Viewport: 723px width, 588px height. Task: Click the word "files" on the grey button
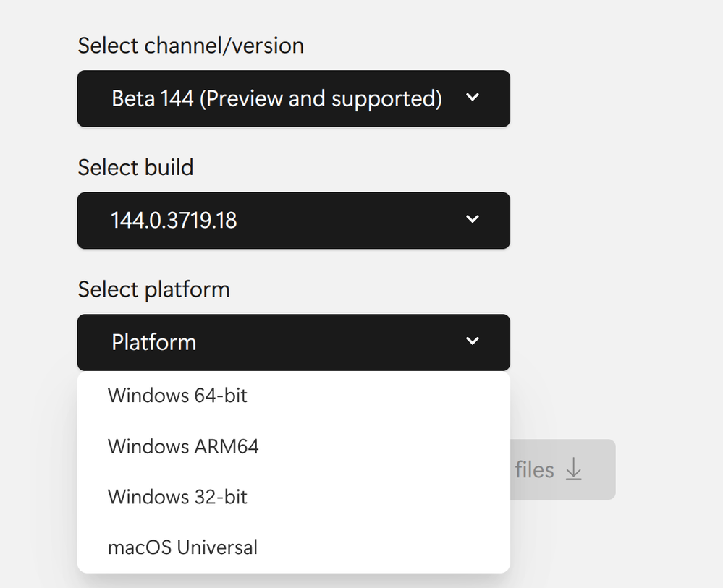(x=534, y=470)
